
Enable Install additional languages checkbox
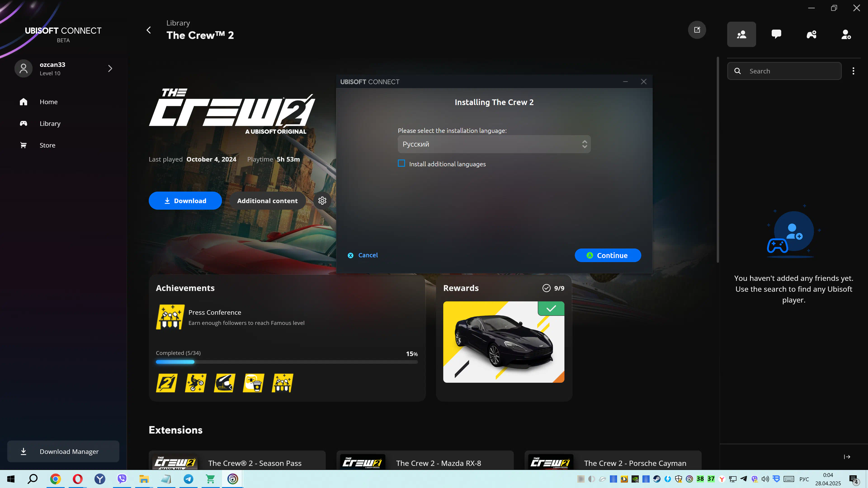pyautogui.click(x=401, y=163)
